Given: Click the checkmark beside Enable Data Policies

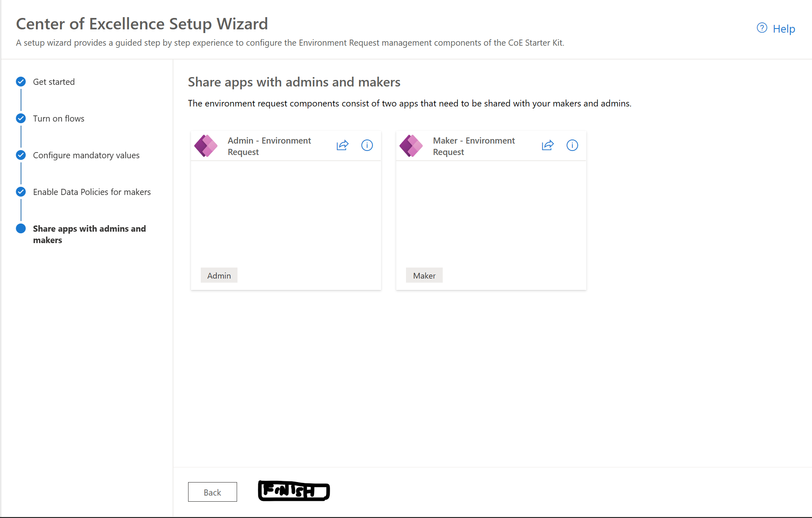Looking at the screenshot, I should pyautogui.click(x=20, y=192).
